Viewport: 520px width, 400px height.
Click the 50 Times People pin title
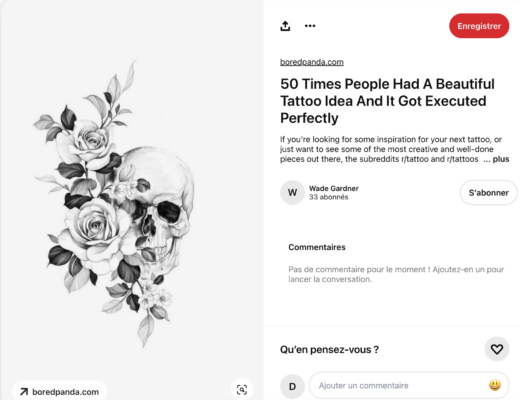point(387,101)
